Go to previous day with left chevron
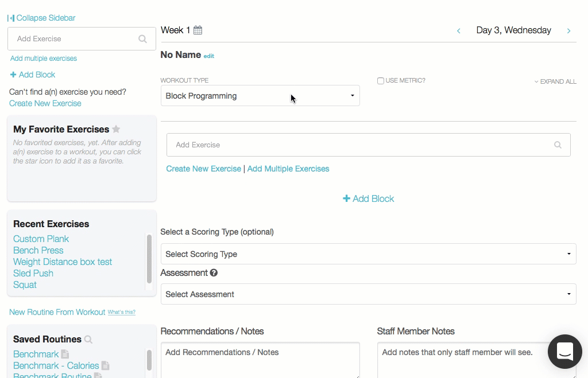 pos(458,31)
